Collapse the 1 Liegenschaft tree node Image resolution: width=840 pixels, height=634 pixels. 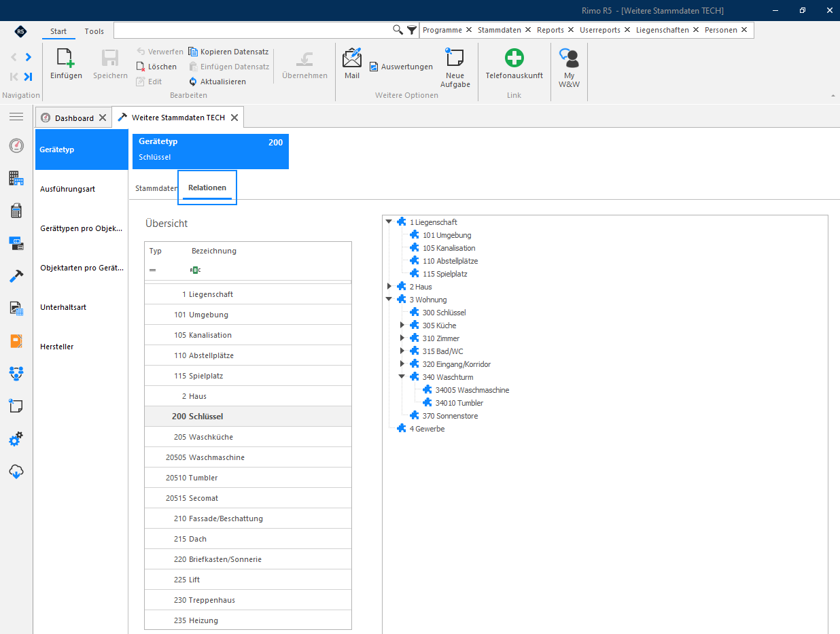(x=389, y=222)
